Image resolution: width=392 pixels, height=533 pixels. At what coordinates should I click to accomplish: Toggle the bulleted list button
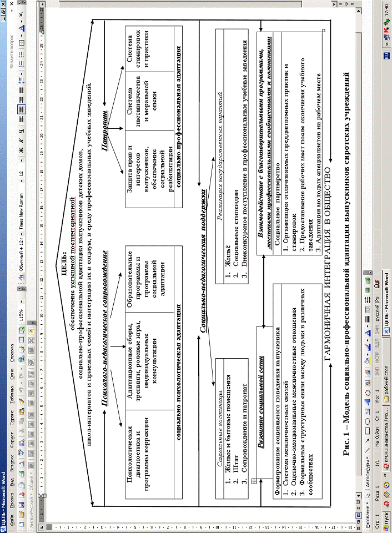click(x=22, y=55)
